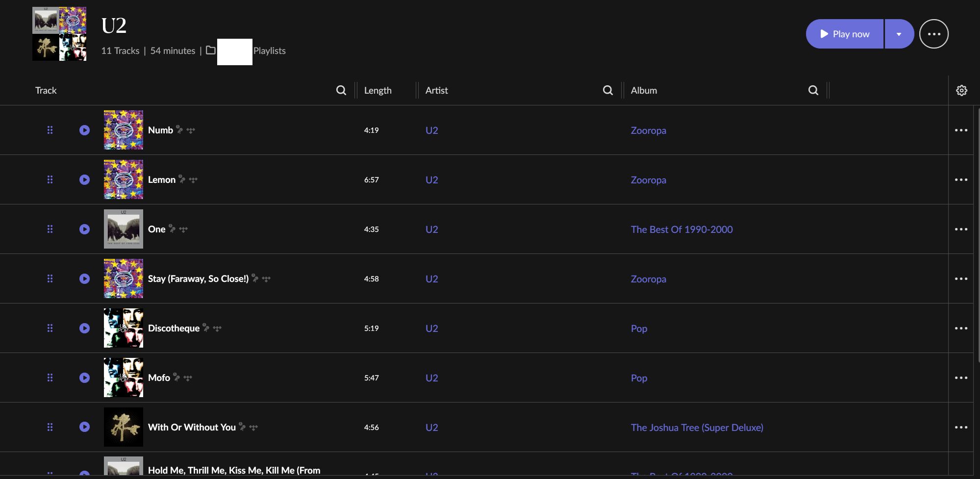Open more options for One row

(x=961, y=229)
